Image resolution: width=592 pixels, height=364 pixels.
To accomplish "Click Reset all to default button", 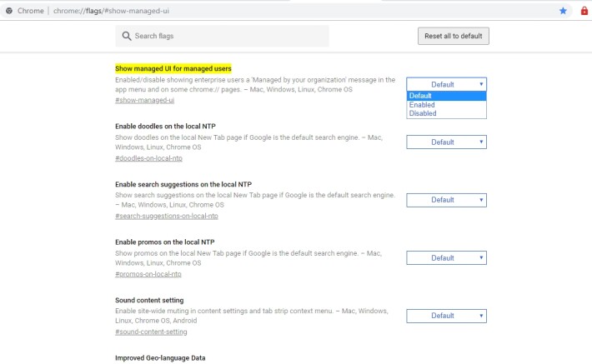I will point(453,36).
